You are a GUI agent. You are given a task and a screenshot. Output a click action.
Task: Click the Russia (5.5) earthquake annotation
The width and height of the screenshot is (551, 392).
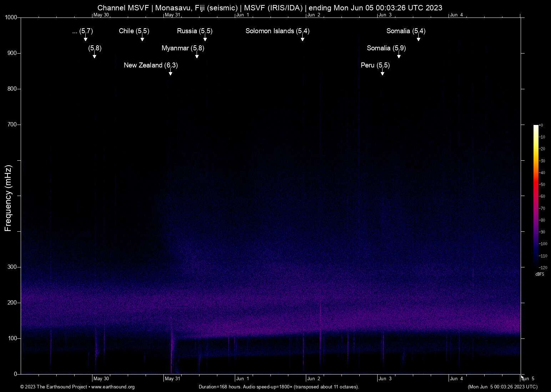[194, 31]
